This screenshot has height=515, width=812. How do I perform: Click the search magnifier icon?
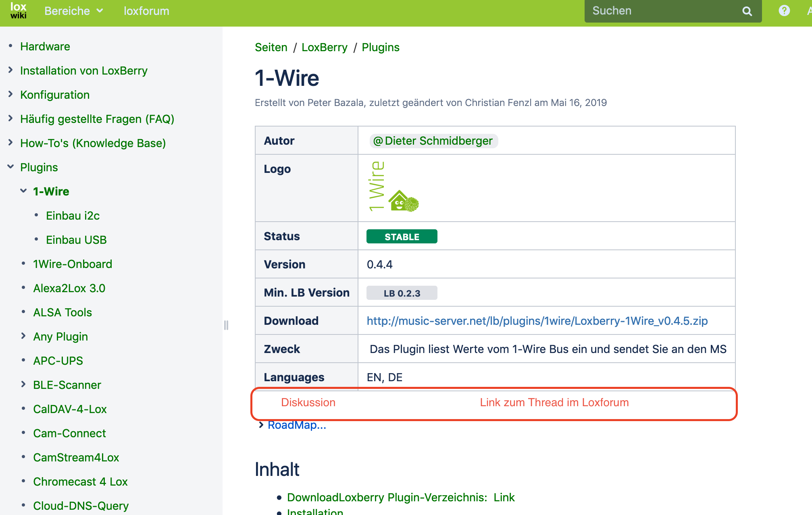click(x=747, y=11)
